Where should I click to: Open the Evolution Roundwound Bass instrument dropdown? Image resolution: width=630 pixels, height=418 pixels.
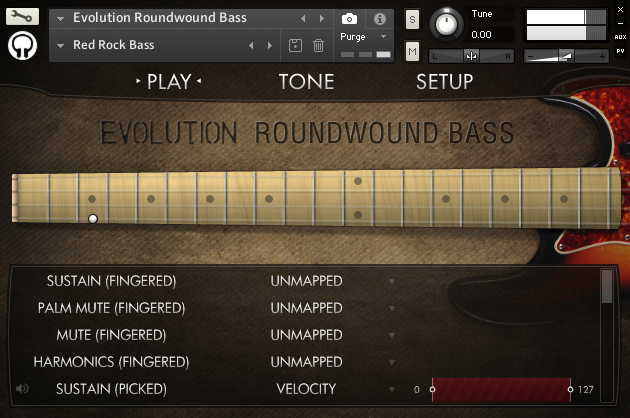click(x=61, y=18)
